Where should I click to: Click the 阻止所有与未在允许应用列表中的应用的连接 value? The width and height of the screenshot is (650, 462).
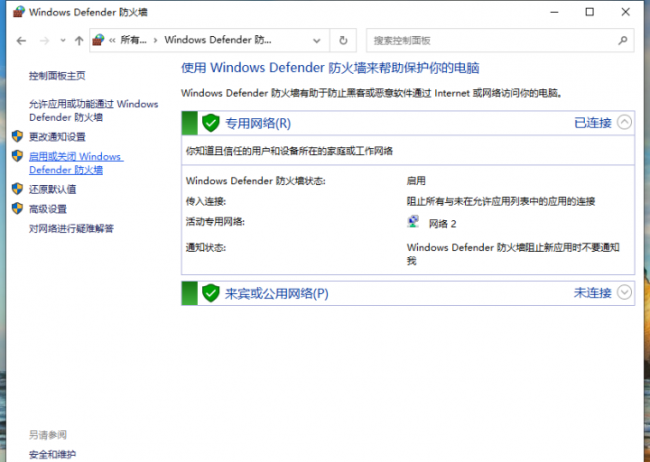click(x=501, y=202)
